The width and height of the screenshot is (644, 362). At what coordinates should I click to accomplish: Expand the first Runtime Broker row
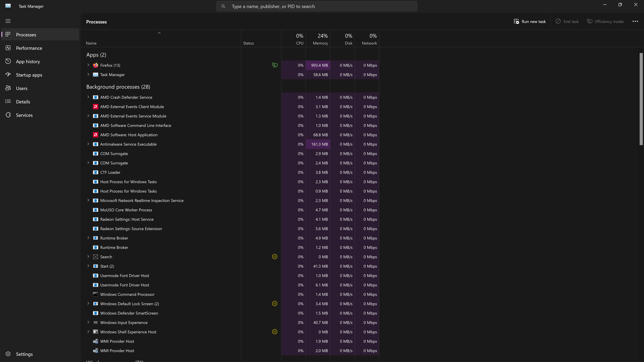[88, 238]
